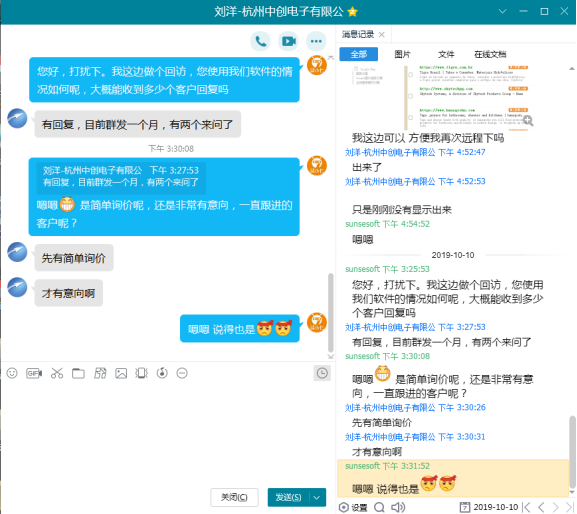Image resolution: width=577 pixels, height=514 pixels.
Task: Toggle the speaker icon in history panel
Action: click(x=397, y=507)
